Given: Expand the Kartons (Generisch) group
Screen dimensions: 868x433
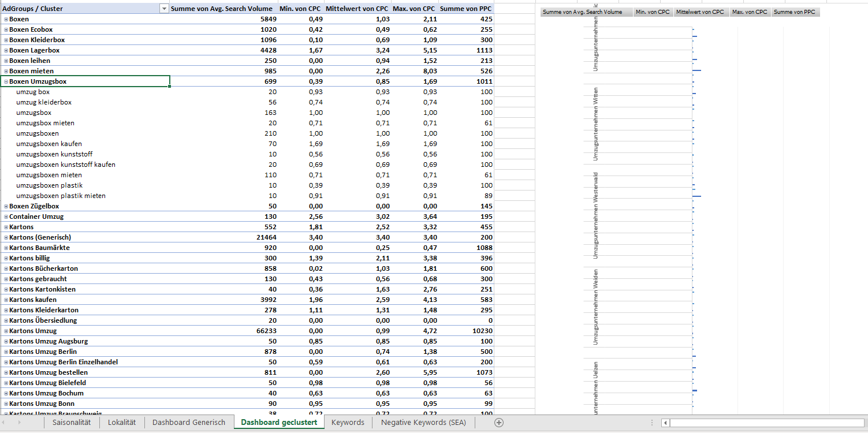Looking at the screenshot, I should (x=6, y=238).
